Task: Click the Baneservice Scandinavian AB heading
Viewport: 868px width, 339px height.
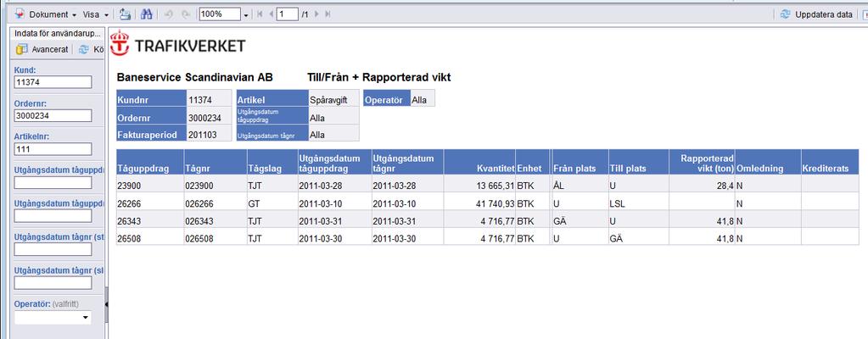Action: pyautogui.click(x=195, y=77)
